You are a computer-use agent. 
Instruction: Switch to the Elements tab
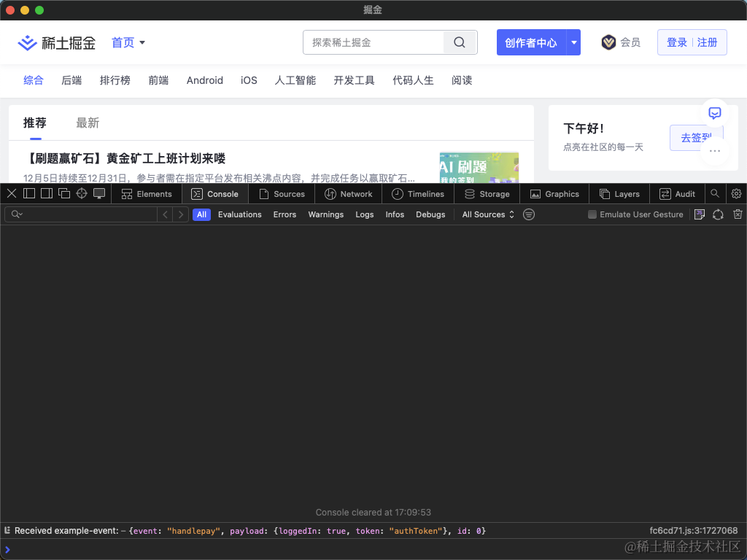[147, 194]
